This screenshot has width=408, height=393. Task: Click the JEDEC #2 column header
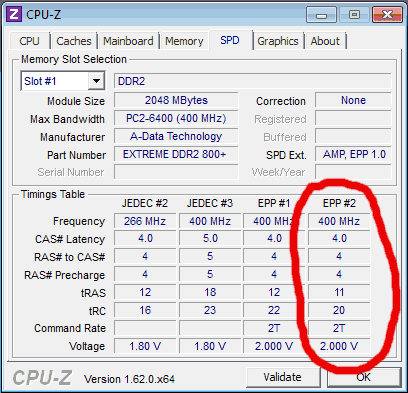(145, 203)
